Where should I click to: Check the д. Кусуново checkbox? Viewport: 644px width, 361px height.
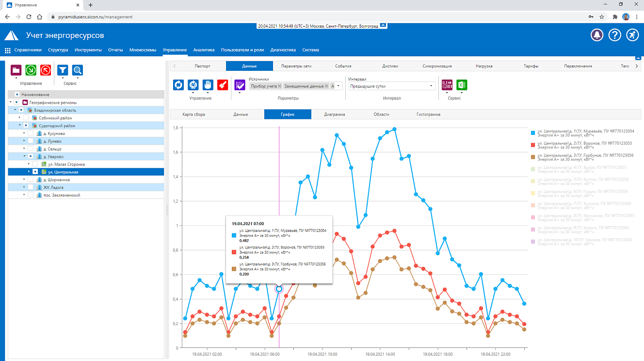tap(31, 133)
